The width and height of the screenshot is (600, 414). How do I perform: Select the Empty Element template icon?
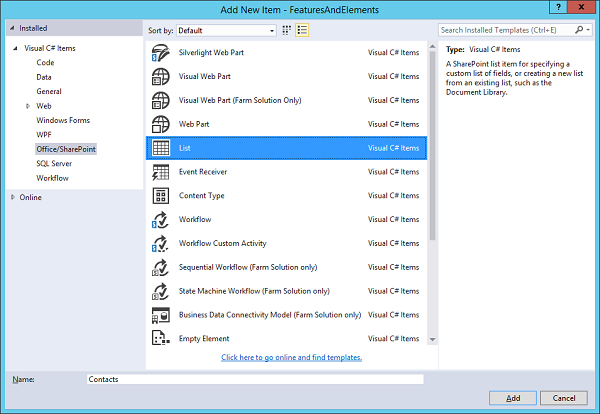tap(160, 340)
